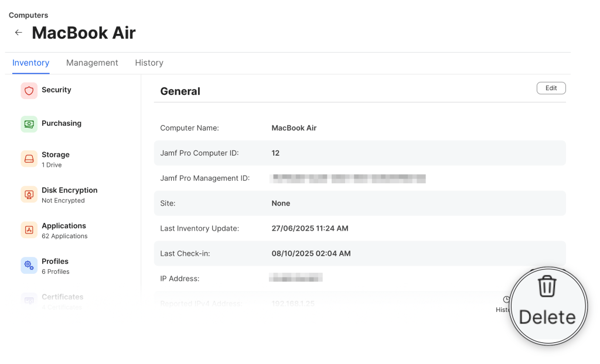
Task: Click the Computers breadcrumb link
Action: (x=28, y=15)
